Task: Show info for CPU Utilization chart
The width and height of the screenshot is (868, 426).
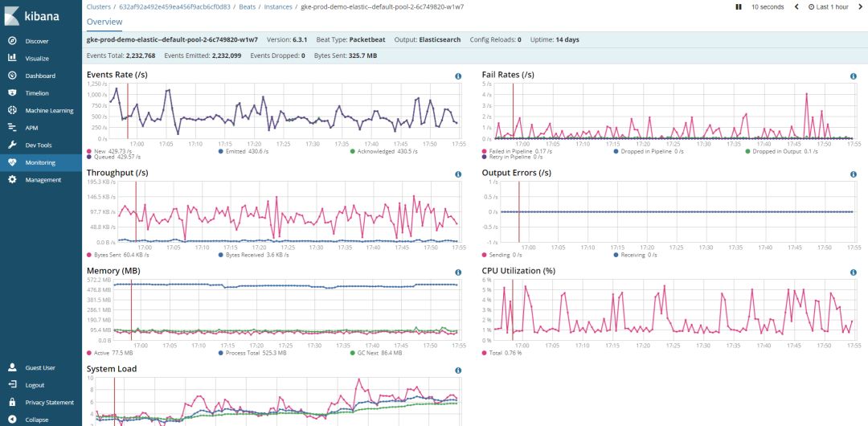Action: 853,272
